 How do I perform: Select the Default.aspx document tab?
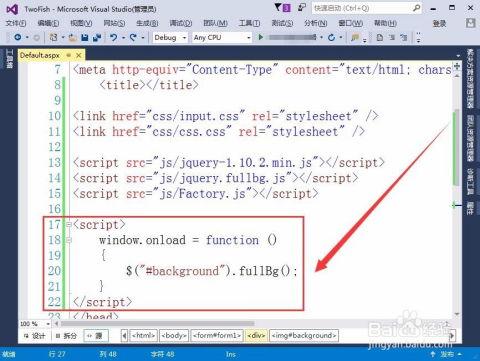tap(40, 55)
